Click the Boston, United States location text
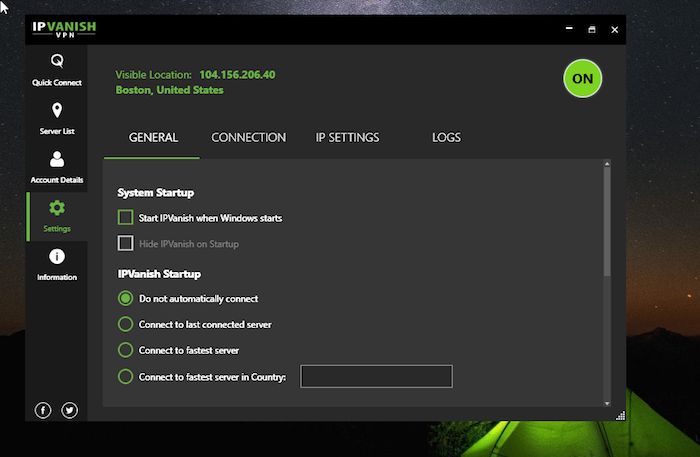The width and height of the screenshot is (700, 457). click(x=170, y=90)
